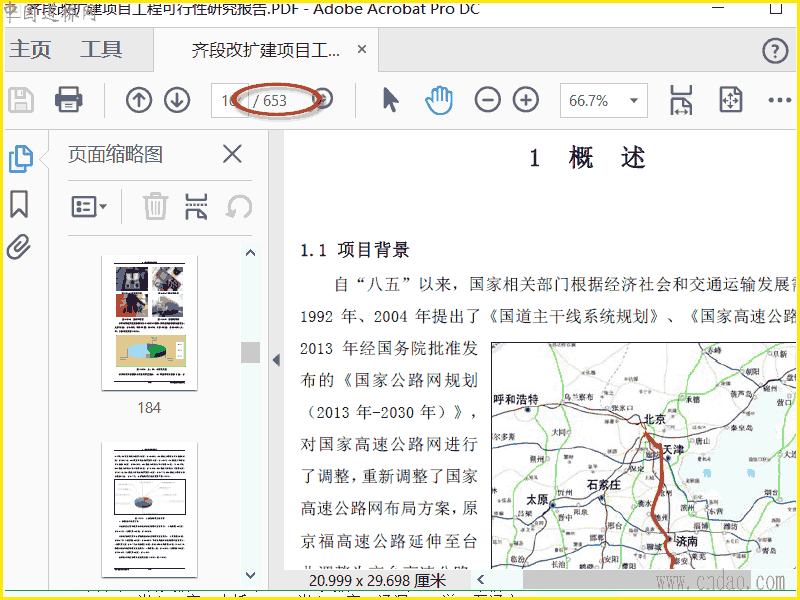Viewport: 800px width, 600px height.
Task: Activate the hand pan tool
Action: tap(439, 100)
